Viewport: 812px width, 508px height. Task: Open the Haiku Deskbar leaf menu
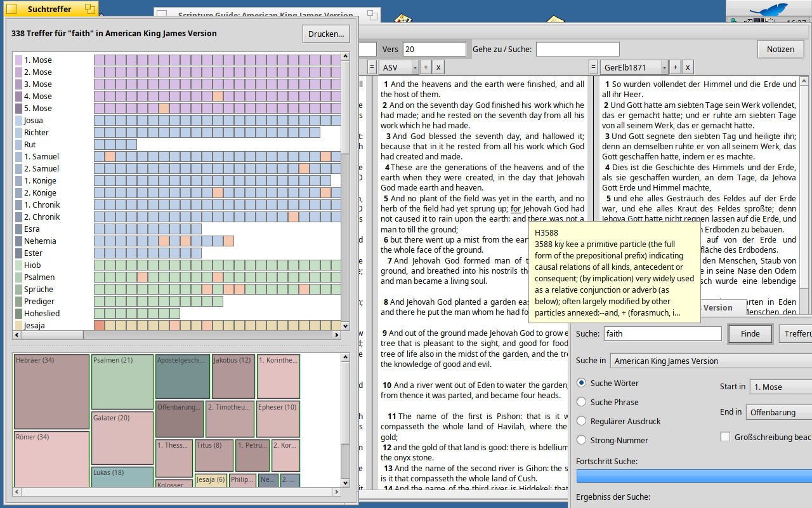point(769,10)
